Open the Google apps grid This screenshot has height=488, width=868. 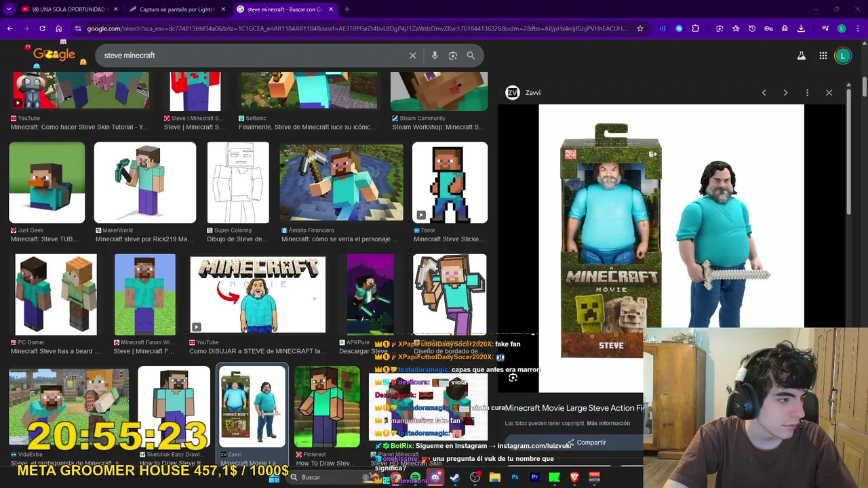click(x=823, y=56)
